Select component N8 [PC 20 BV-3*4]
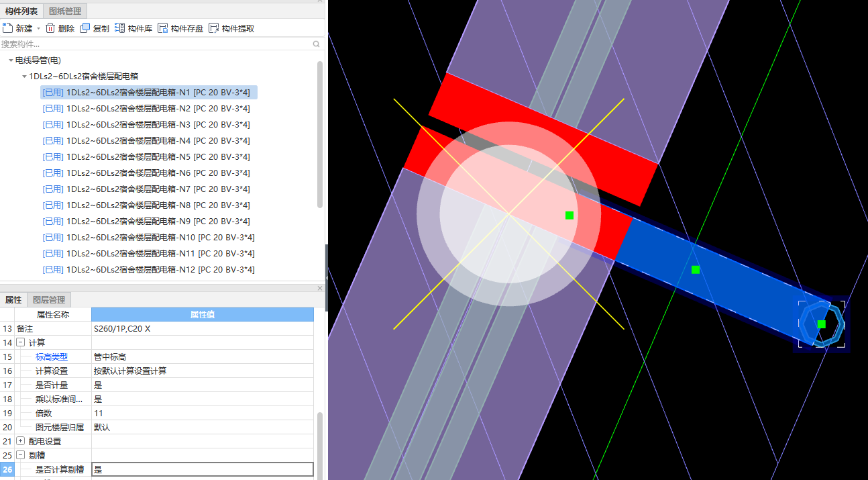This screenshot has width=868, height=480. 146,205
